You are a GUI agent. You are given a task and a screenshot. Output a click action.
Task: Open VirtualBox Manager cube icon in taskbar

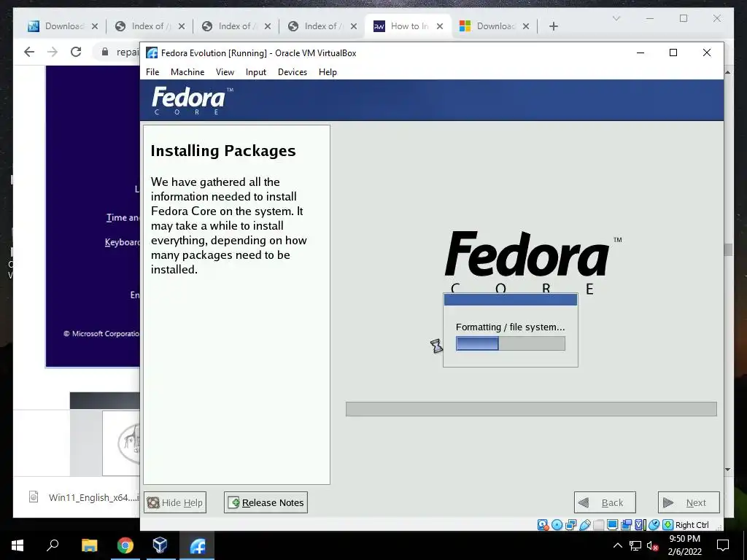[x=160, y=545]
